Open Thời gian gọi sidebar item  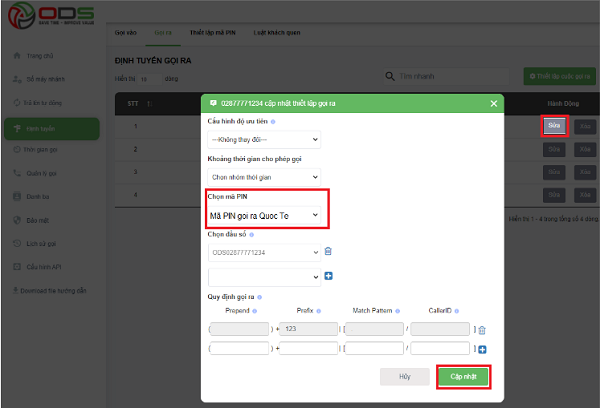[40, 150]
